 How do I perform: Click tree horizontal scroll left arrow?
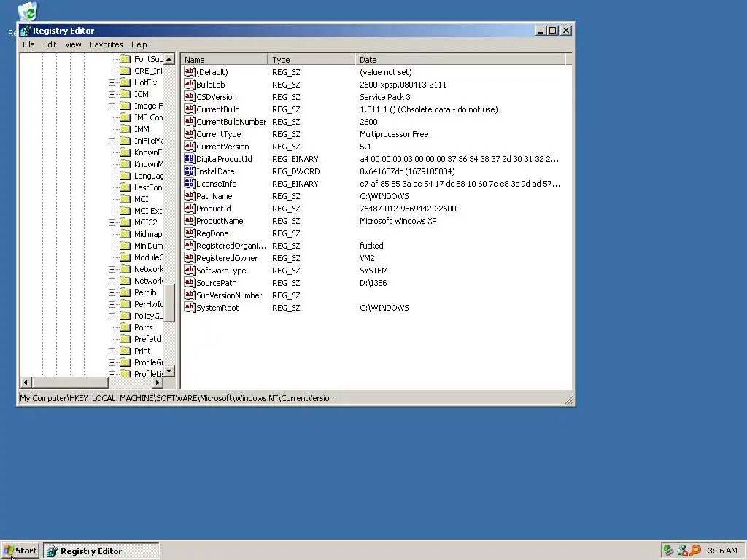coord(26,382)
